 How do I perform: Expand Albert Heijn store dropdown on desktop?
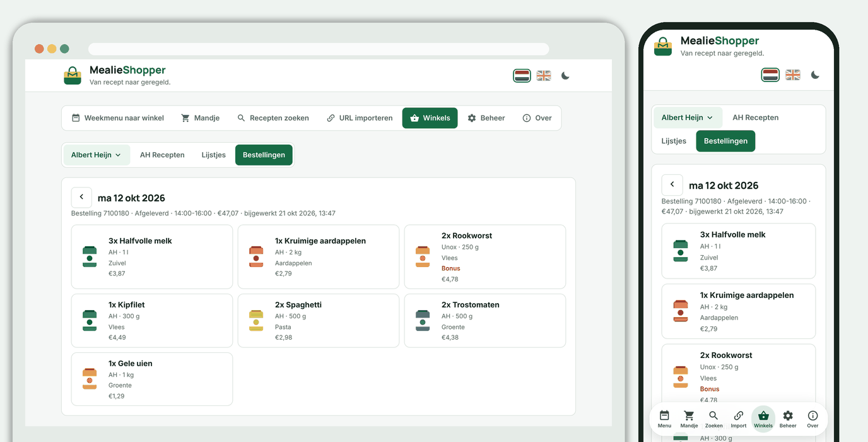coord(97,155)
